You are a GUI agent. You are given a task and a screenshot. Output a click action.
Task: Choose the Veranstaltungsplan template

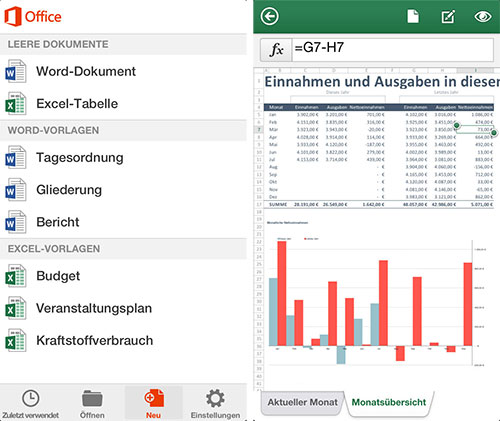tap(123, 308)
